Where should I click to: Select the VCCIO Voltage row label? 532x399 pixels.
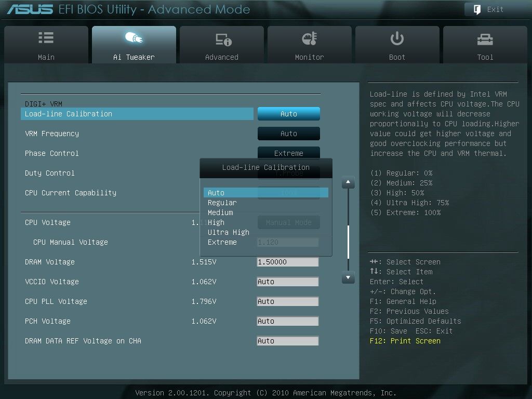(x=52, y=281)
